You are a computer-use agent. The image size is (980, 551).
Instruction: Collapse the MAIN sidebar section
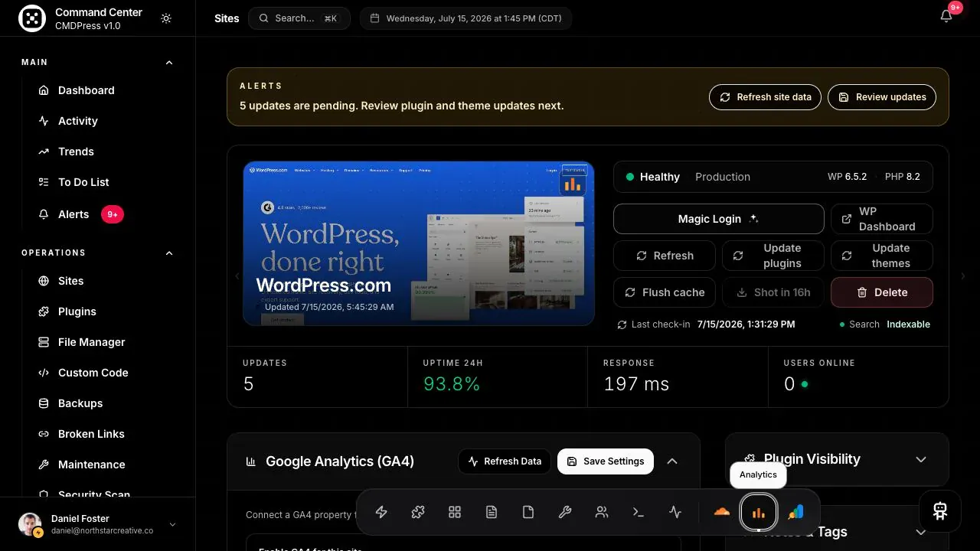pos(169,63)
